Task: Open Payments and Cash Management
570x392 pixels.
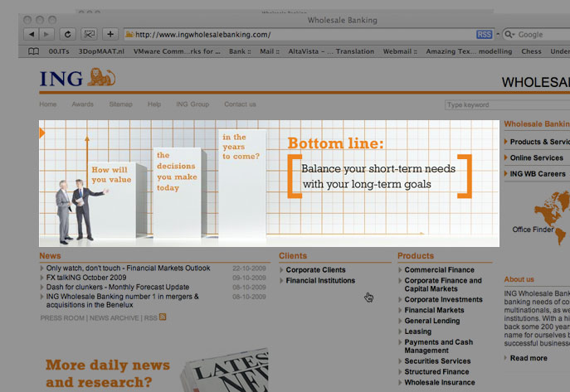Action: [x=438, y=346]
